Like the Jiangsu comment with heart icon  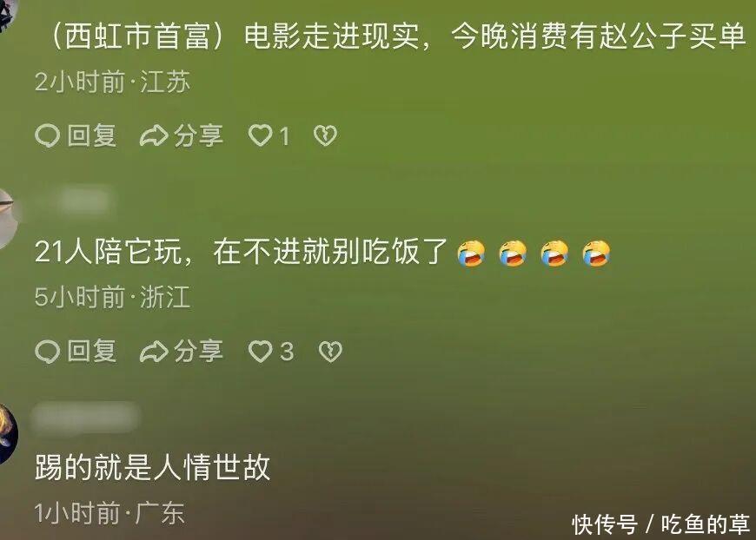261,135
